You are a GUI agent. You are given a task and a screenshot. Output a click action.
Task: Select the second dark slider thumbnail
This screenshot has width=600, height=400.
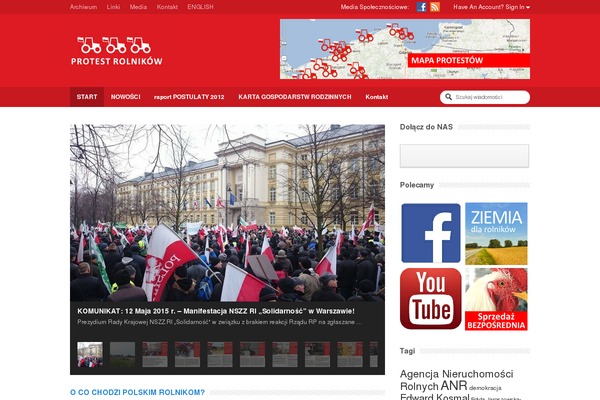coord(122,355)
